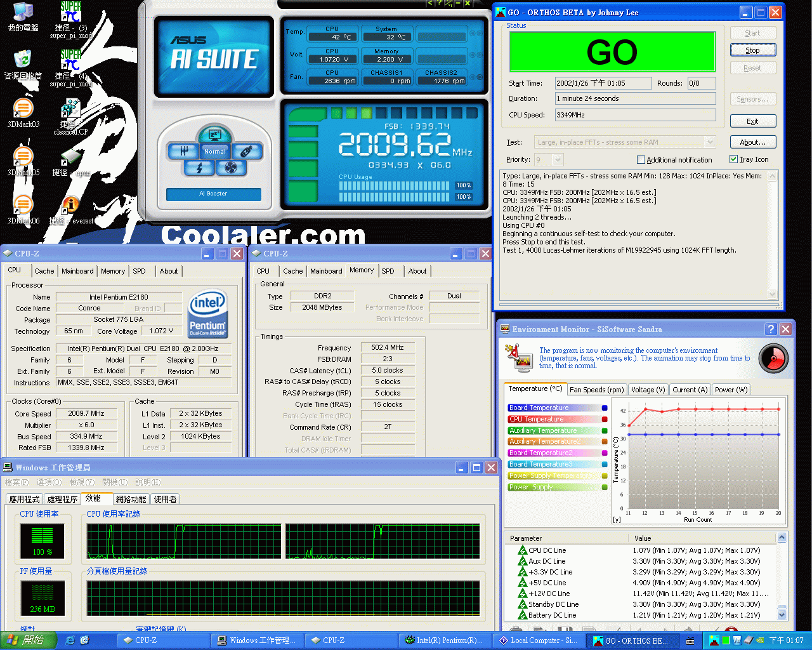Open the Power (W) tab in Sandra
The width and height of the screenshot is (812, 650).
point(731,390)
